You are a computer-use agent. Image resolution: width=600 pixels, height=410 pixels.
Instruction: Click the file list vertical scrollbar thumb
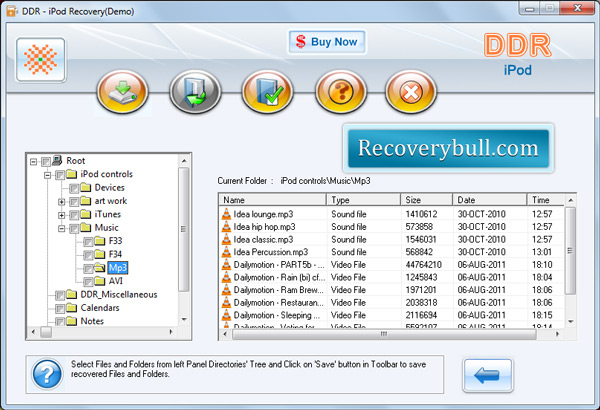click(x=570, y=251)
